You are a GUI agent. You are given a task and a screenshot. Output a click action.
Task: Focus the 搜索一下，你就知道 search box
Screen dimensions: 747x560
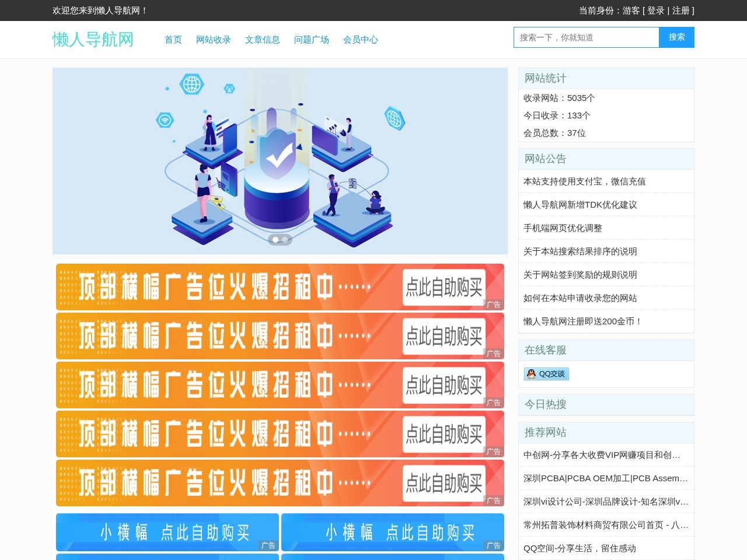(587, 37)
